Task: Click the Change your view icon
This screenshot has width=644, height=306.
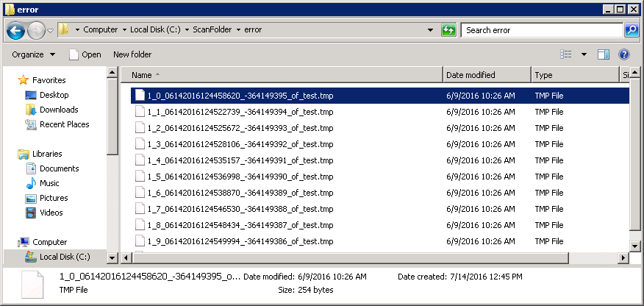Action: pyautogui.click(x=566, y=54)
